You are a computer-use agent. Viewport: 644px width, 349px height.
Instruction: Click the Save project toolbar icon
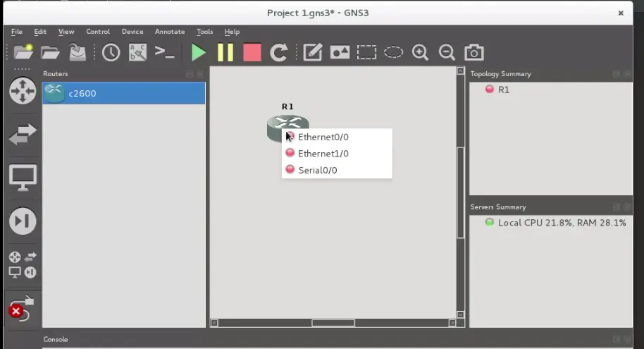click(x=78, y=52)
